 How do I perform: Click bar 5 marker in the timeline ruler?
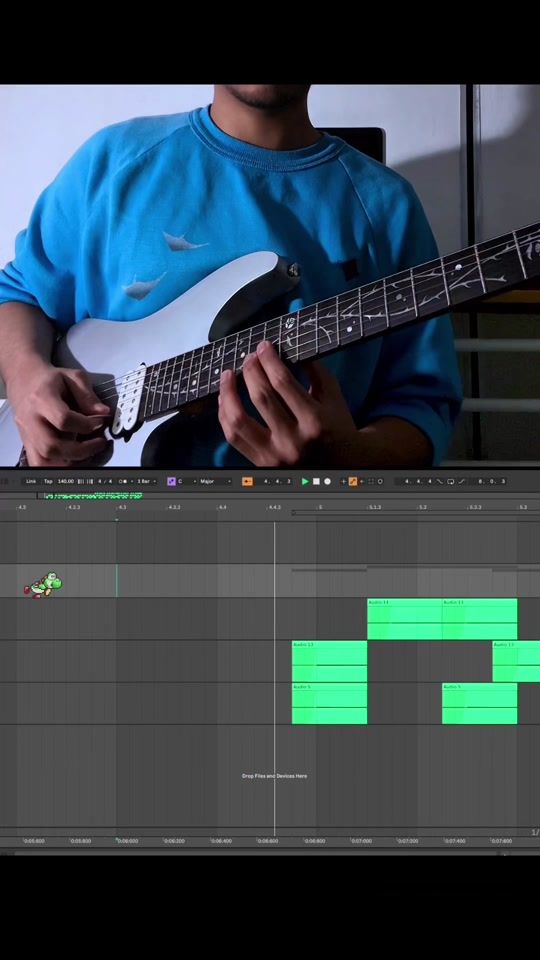tap(319, 508)
